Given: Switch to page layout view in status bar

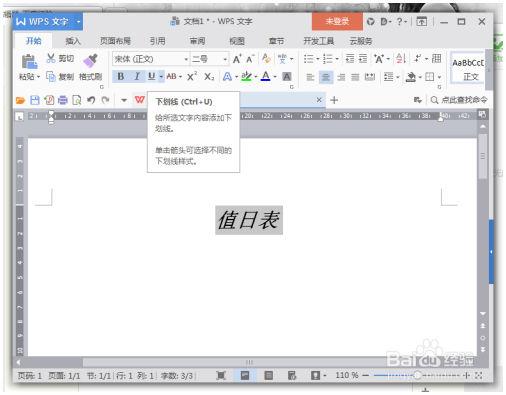Looking at the screenshot, I should [245, 376].
